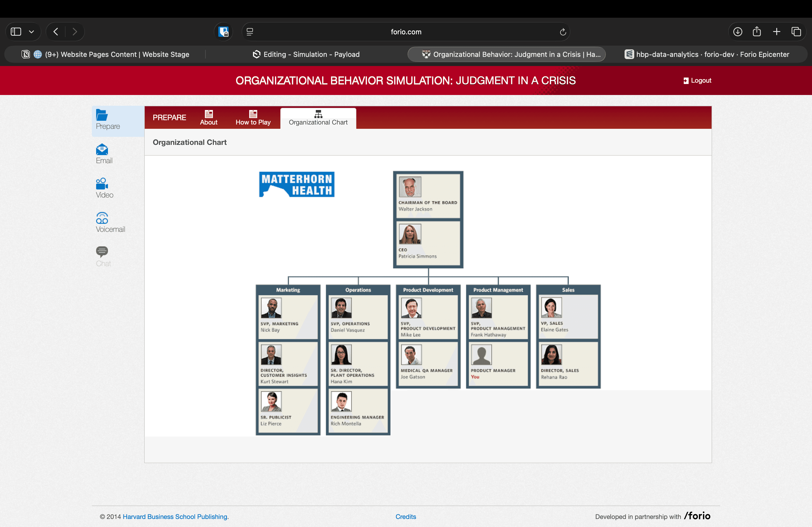Open the Credits link in footer
Screen dimensions: 812x527
pyautogui.click(x=405, y=517)
